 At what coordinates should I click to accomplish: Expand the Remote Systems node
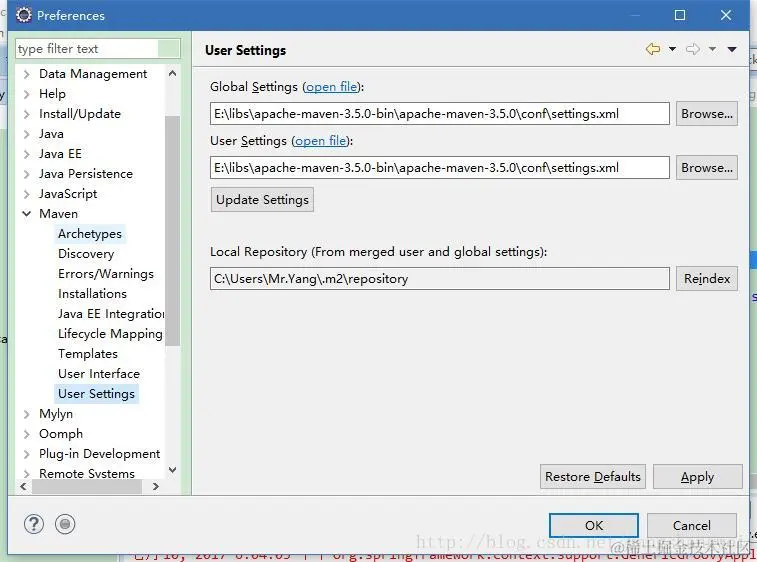point(27,474)
